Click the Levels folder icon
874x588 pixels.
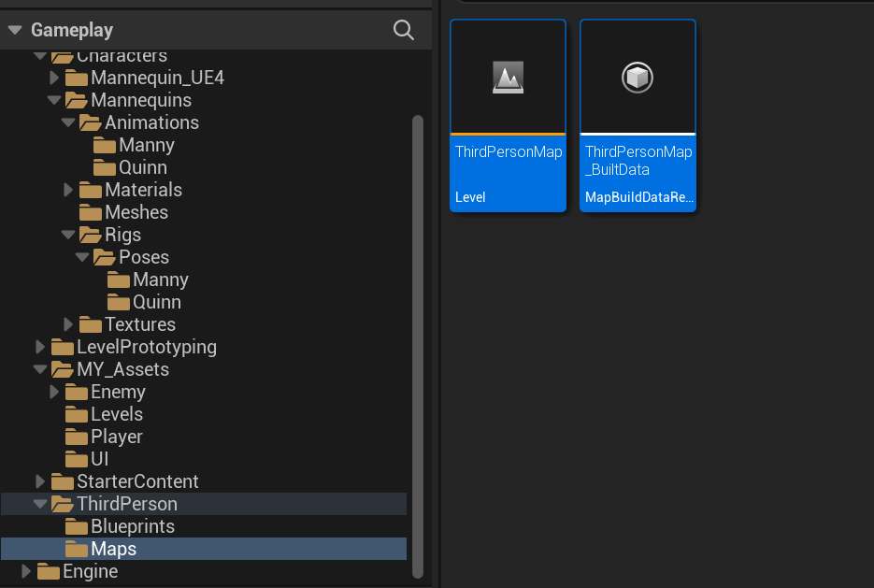[x=77, y=414]
